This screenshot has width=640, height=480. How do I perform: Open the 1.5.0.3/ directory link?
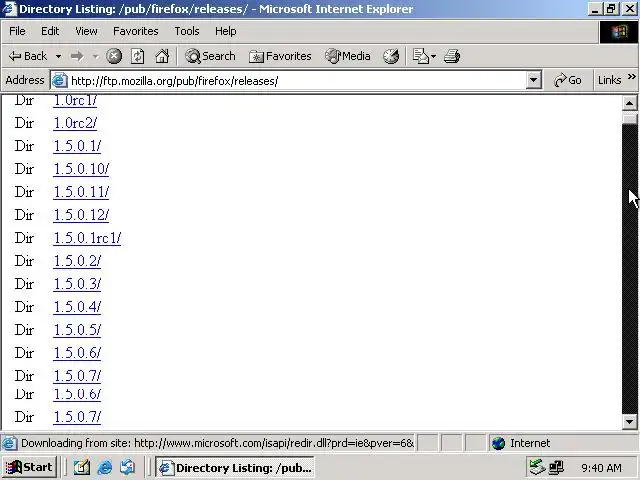point(77,284)
